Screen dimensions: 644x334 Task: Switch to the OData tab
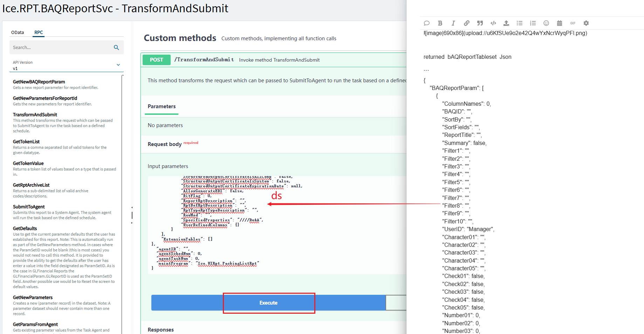pyautogui.click(x=18, y=32)
